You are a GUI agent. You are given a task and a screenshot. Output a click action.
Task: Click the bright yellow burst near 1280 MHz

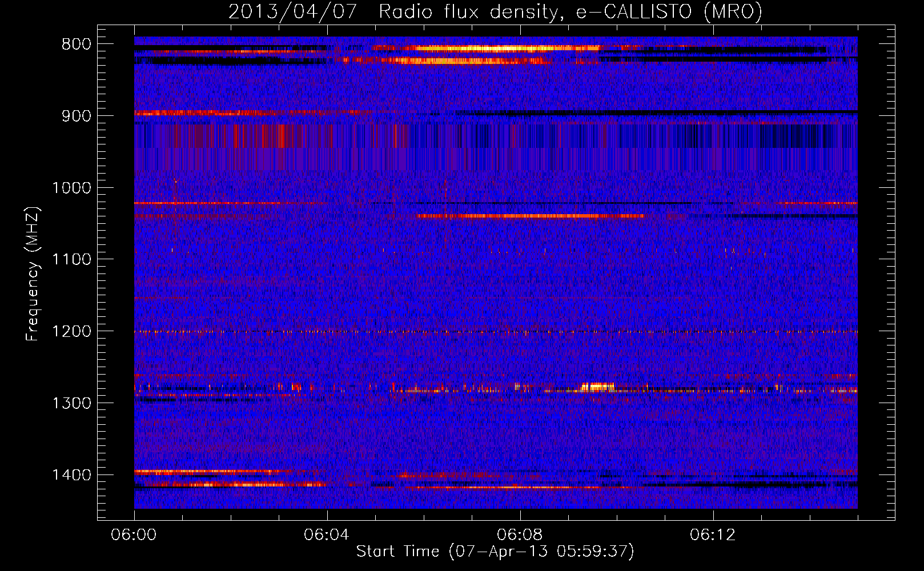(597, 387)
